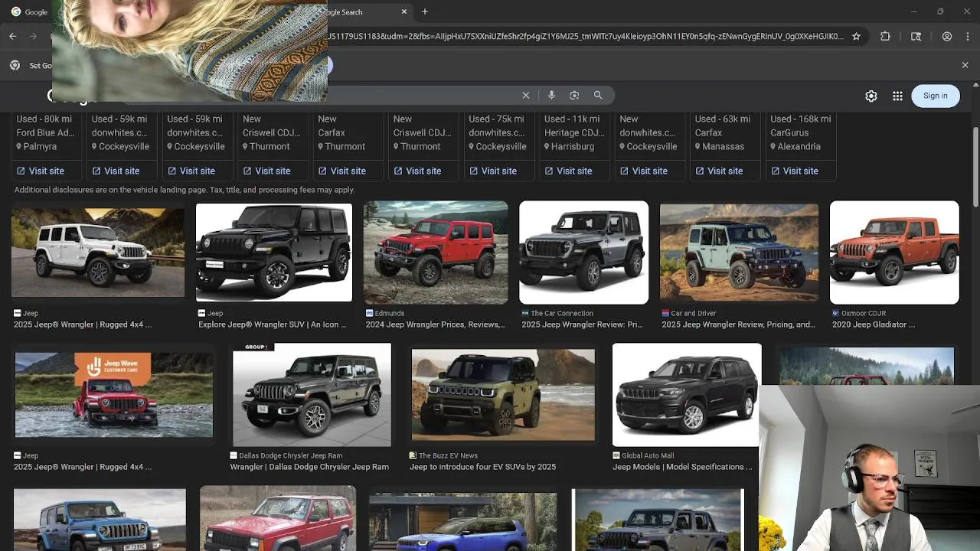
Task: Click 'Additional disclosures' notice text
Action: pyautogui.click(x=185, y=190)
